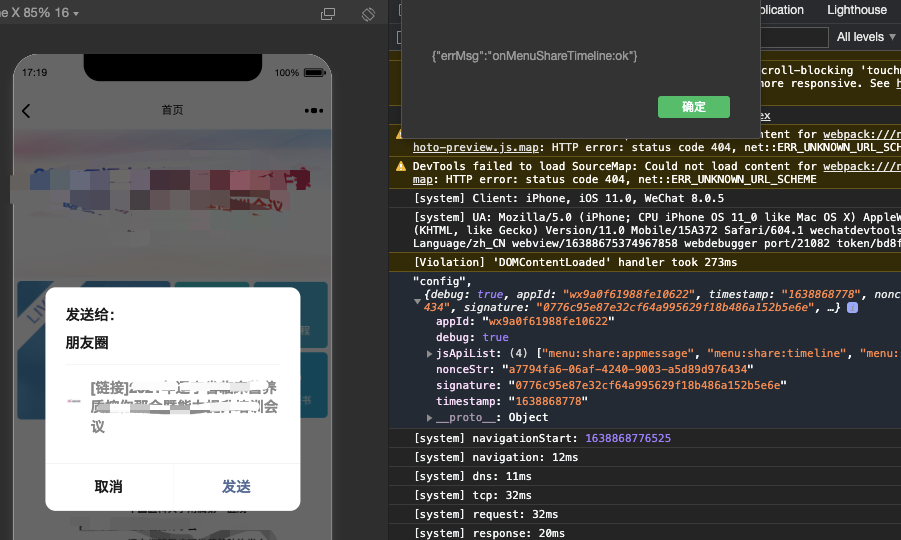The width and height of the screenshot is (901, 540).
Task: Open the map link in second SourceMap warning
Action: click(422, 179)
